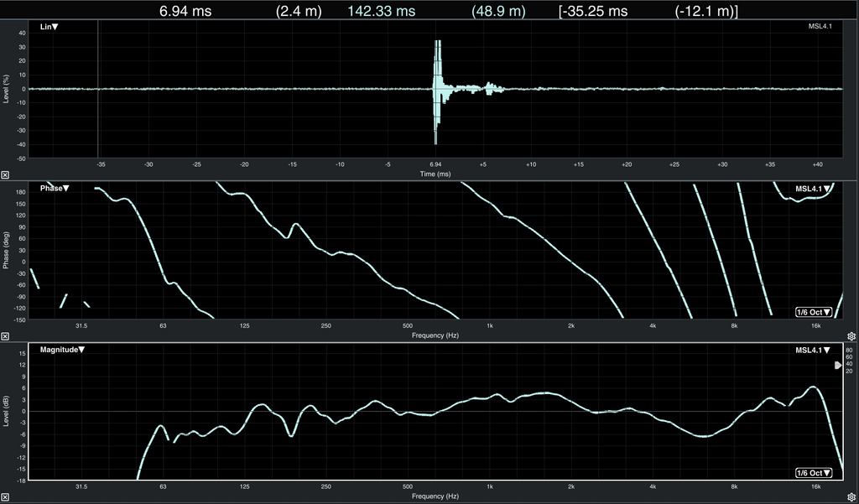Image resolution: width=859 pixels, height=504 pixels.
Task: Click the 142.33 ms cursor readout
Action: (x=382, y=11)
